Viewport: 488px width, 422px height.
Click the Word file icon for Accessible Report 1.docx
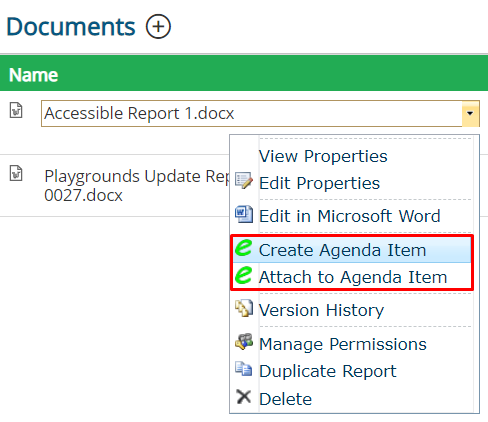point(16,110)
